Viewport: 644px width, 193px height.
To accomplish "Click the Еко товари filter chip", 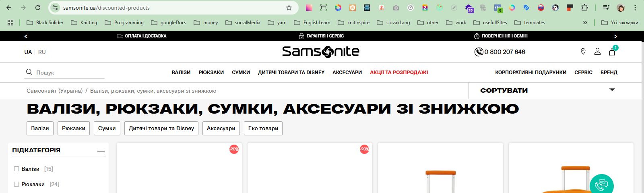I will tap(263, 128).
